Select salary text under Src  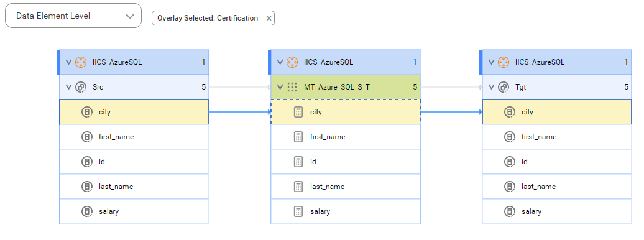109,211
